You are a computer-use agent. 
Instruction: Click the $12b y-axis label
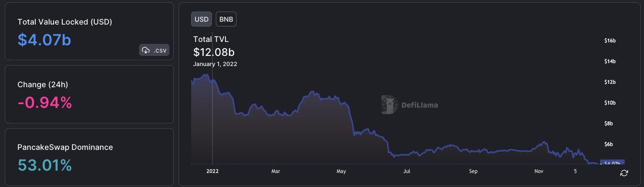(610, 82)
